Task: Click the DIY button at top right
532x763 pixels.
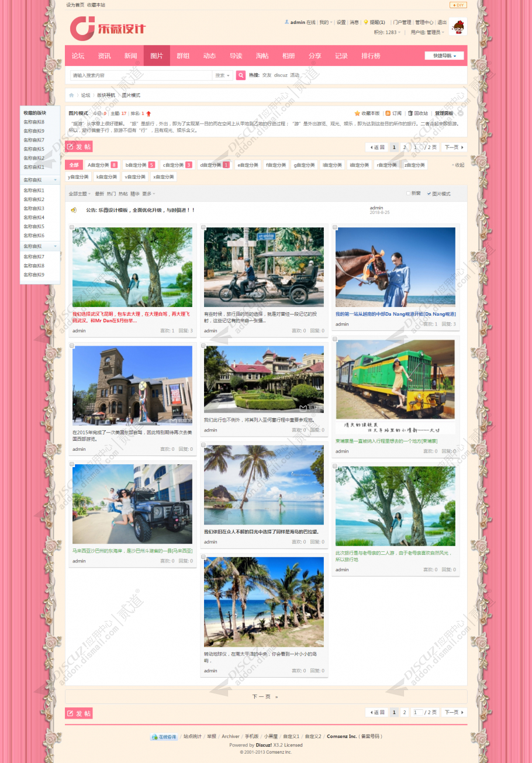Action: pos(458,5)
